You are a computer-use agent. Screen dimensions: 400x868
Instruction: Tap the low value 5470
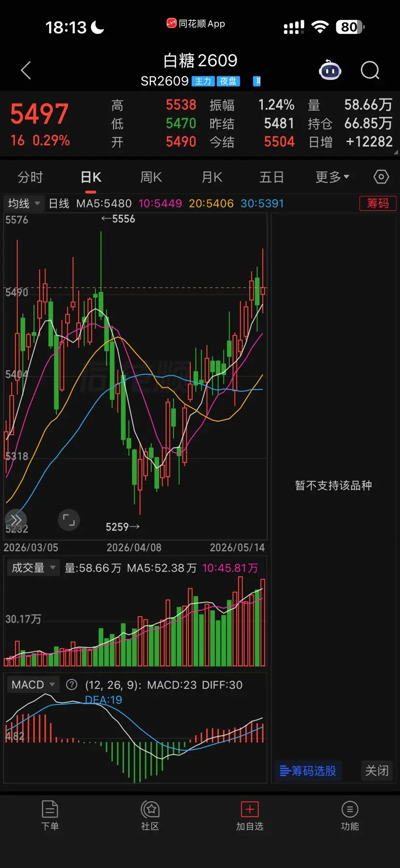(181, 123)
